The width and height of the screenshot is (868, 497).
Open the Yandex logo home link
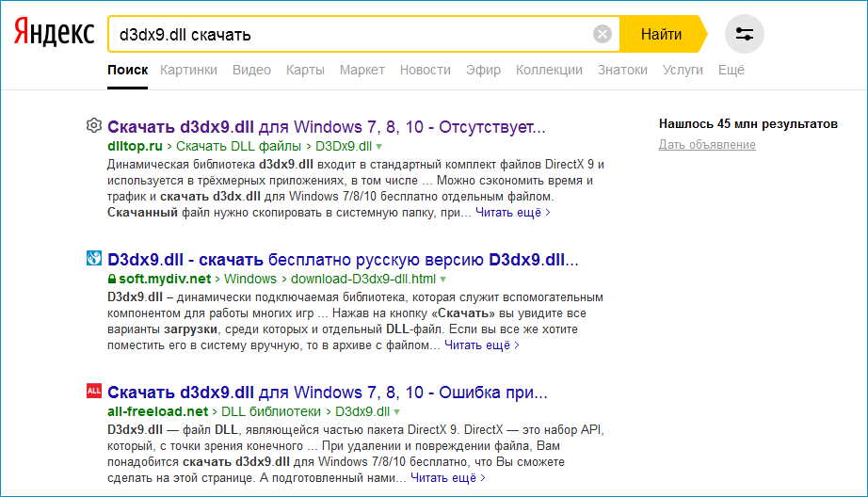[x=54, y=33]
